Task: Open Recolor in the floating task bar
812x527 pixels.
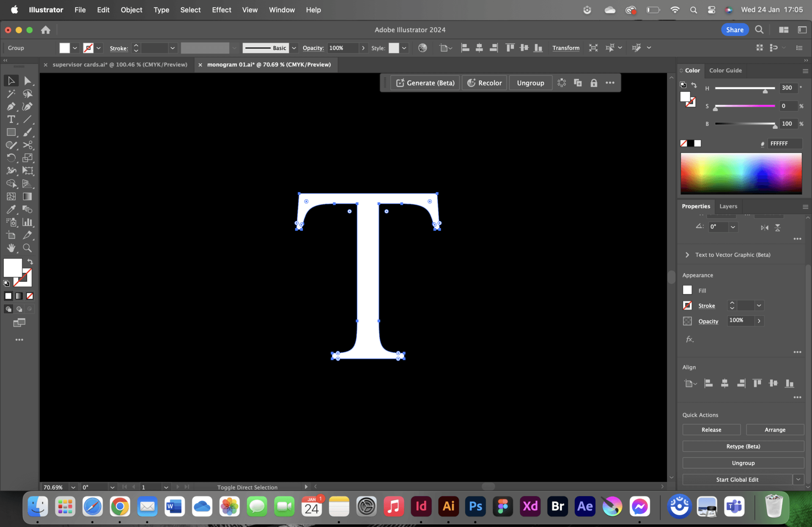Action: [x=484, y=83]
